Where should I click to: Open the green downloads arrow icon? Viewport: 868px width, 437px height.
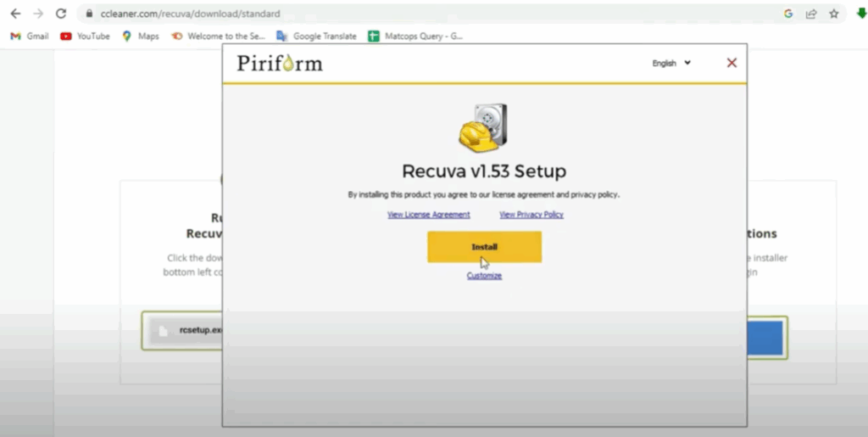click(861, 14)
